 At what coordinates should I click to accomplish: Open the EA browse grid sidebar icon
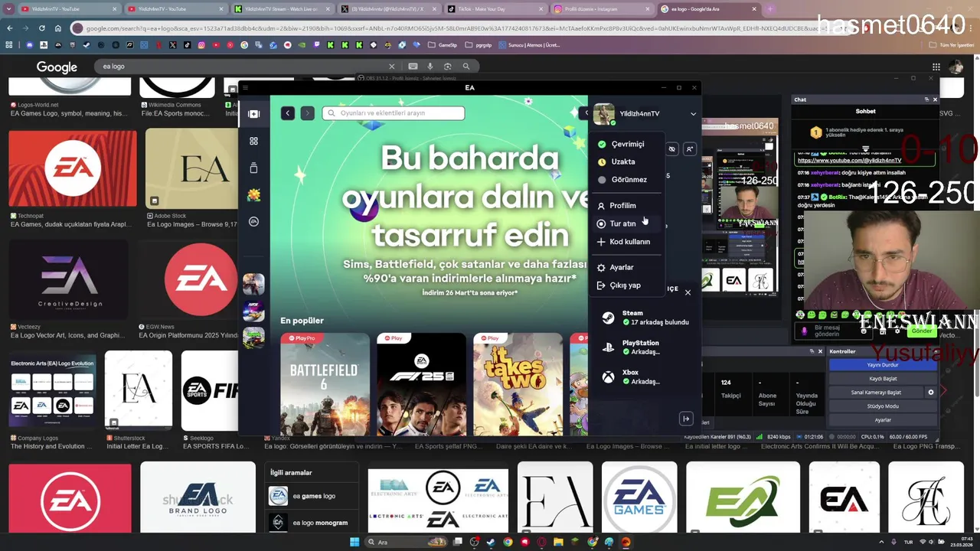253,141
